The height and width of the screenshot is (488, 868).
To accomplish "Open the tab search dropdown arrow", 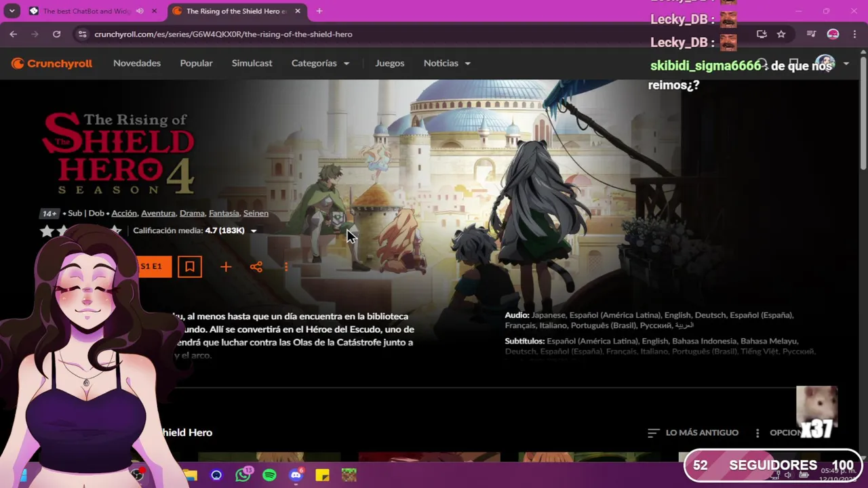I will (12, 11).
